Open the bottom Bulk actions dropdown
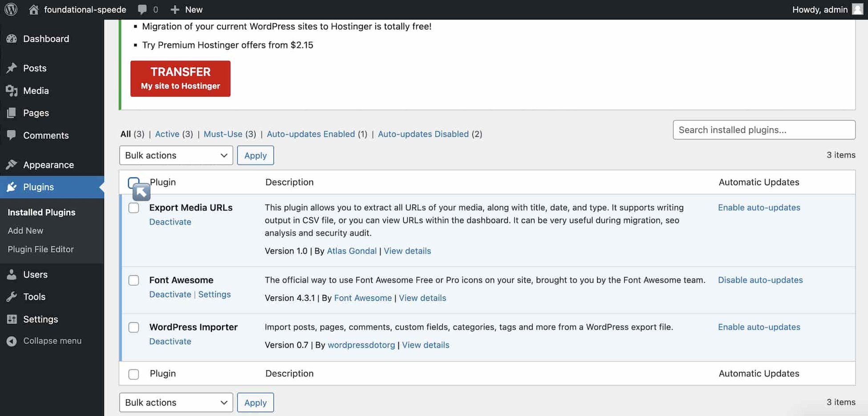Screen dimensions: 868x416 [176, 402]
